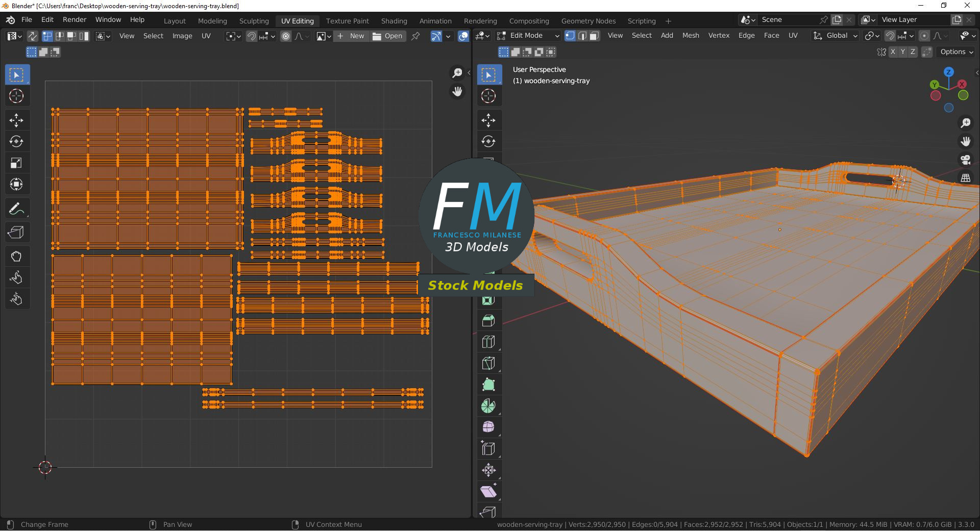The height and width of the screenshot is (531, 980).
Task: Select the Rotate tool in UV editor
Action: [x=16, y=142]
